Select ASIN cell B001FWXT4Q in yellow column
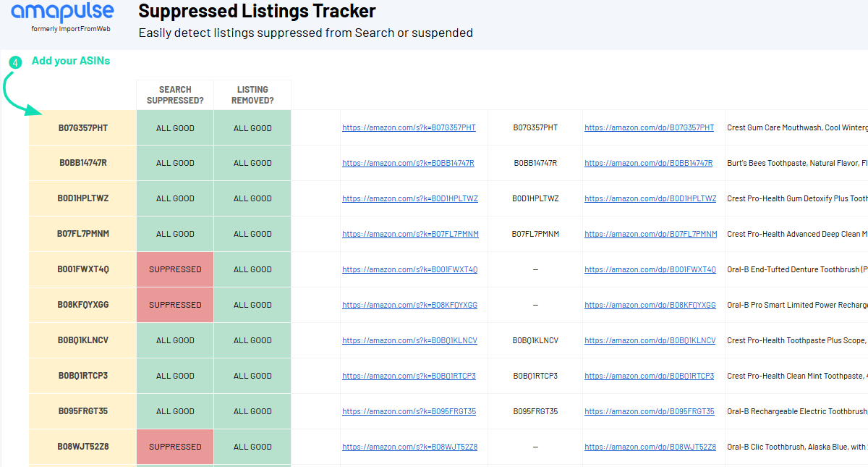 82,269
